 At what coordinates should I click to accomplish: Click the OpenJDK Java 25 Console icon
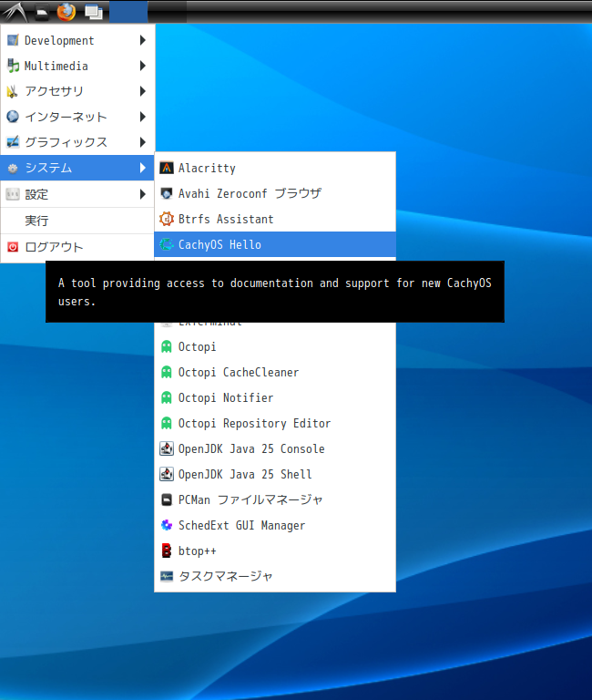[x=167, y=448]
